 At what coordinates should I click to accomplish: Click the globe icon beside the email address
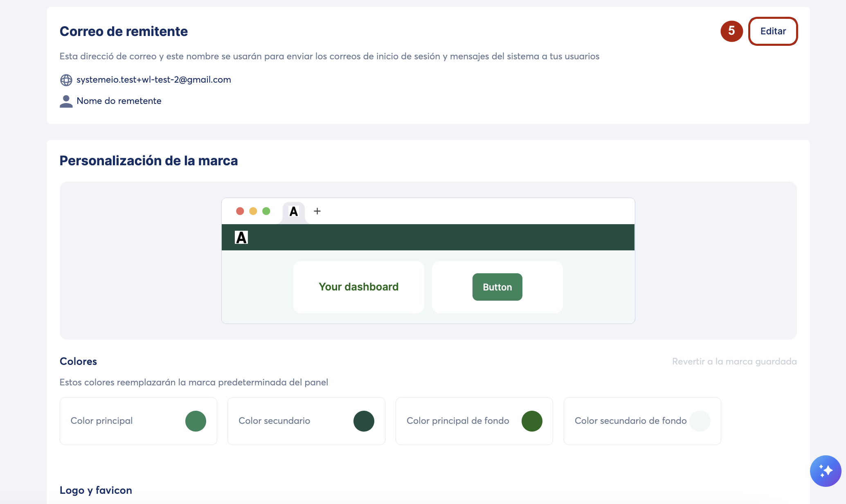click(66, 80)
